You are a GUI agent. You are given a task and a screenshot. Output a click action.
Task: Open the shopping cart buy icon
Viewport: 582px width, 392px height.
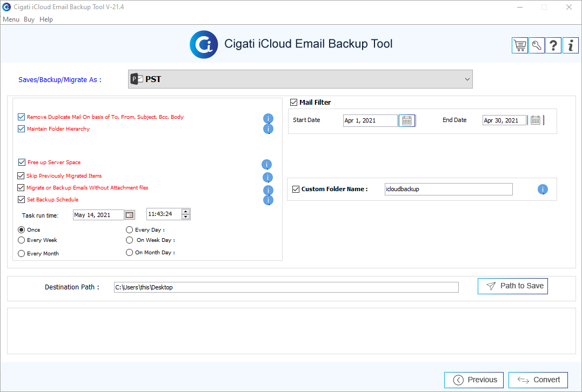tap(520, 45)
